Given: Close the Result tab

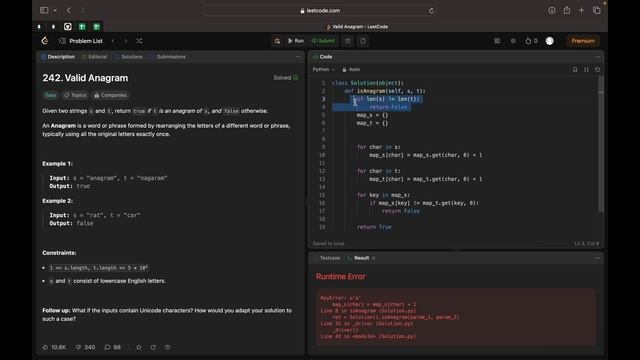Looking at the screenshot, I should (373, 258).
